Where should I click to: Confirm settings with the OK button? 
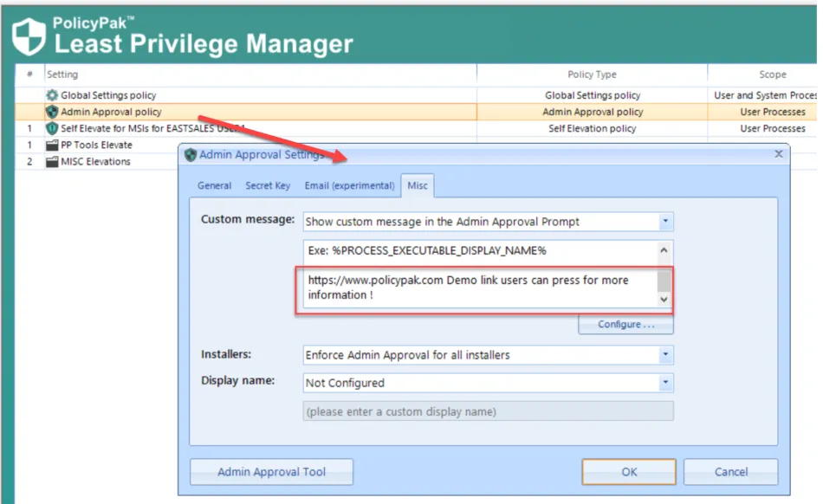pos(629,472)
